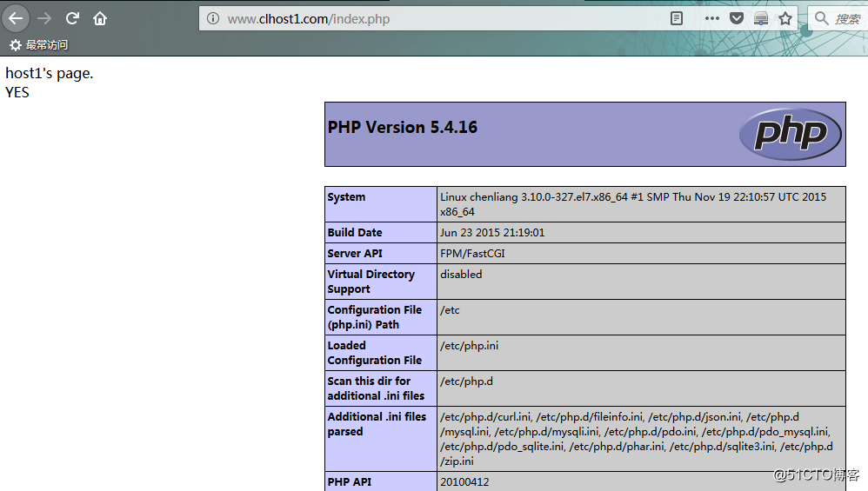Click the YES text line
The image size is (868, 491).
coord(17,92)
